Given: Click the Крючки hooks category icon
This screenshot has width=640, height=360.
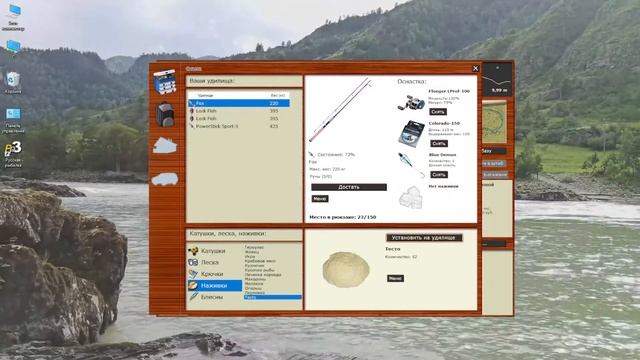Looking at the screenshot, I should tap(193, 273).
